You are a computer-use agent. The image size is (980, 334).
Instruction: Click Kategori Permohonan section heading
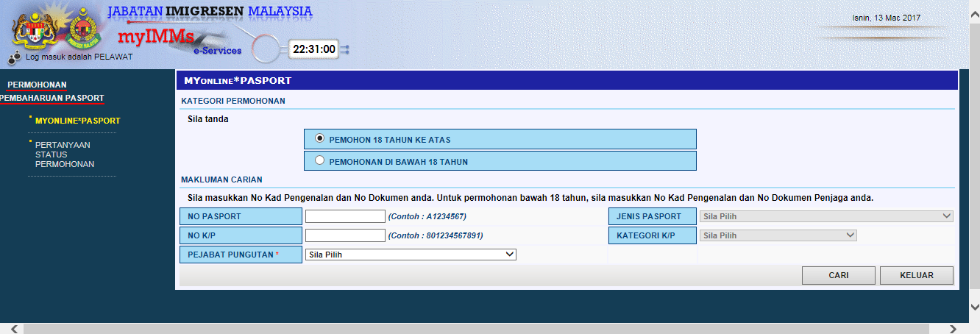[x=233, y=101]
